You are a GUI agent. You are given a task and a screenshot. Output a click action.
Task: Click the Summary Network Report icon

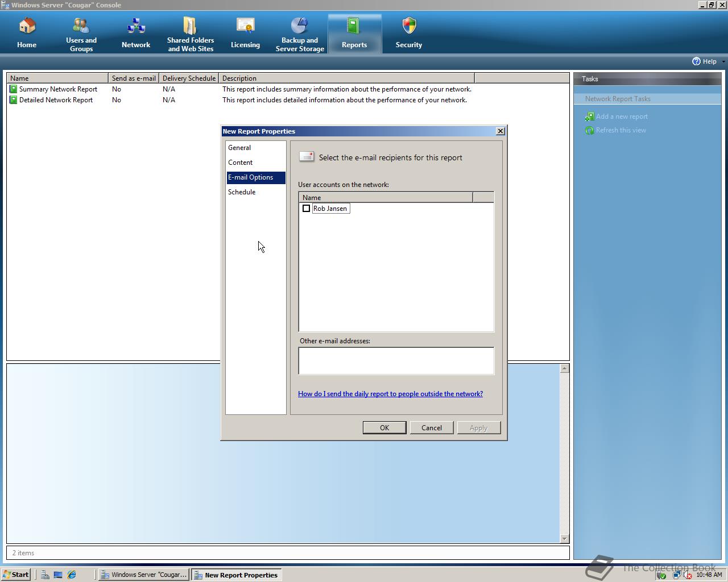click(x=13, y=89)
